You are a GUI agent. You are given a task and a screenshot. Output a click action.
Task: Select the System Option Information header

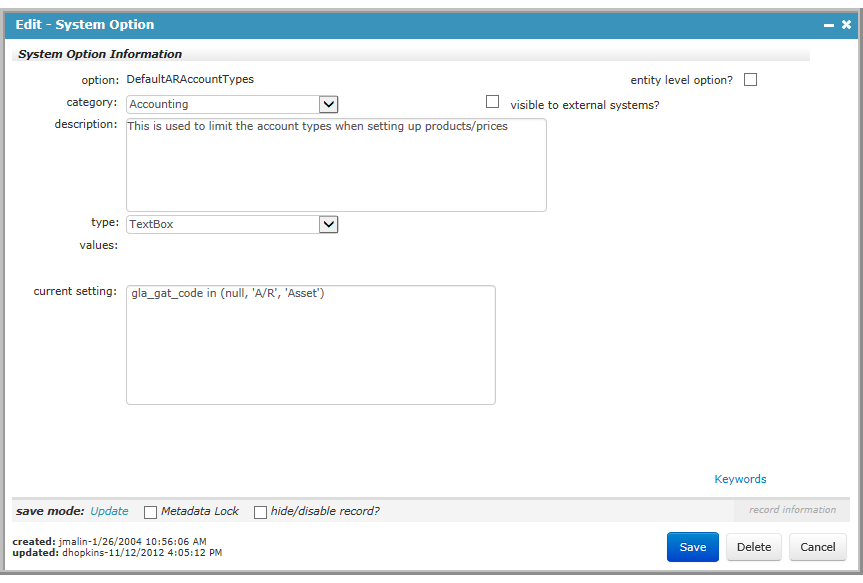(100, 54)
